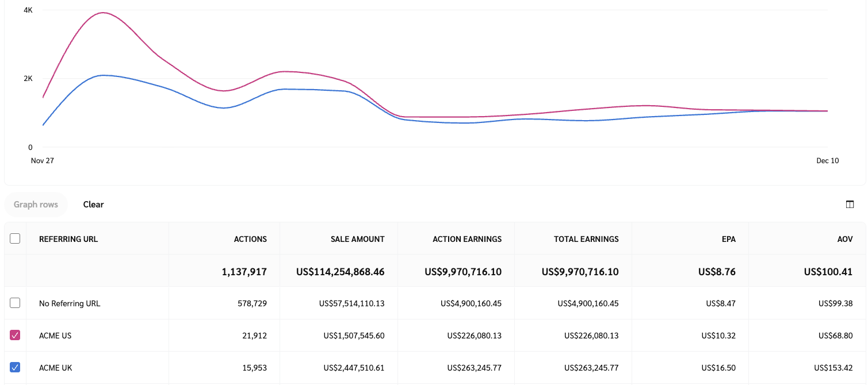Sort by the EPA column header
The height and width of the screenshot is (385, 868).
(x=728, y=239)
